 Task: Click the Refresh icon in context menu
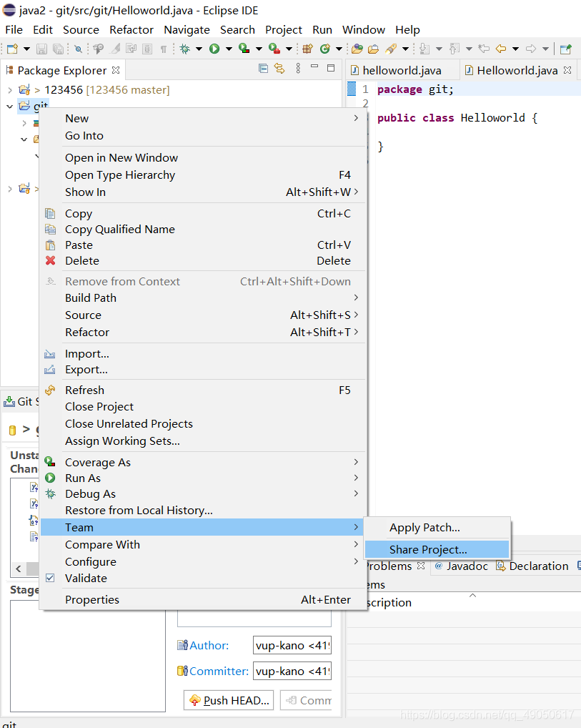point(50,390)
